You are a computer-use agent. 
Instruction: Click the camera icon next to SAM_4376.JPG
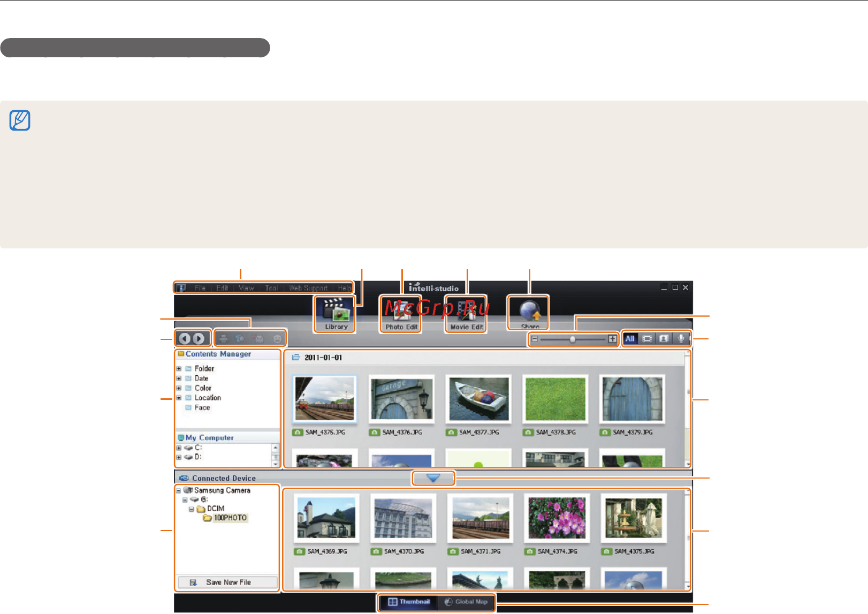(x=375, y=433)
